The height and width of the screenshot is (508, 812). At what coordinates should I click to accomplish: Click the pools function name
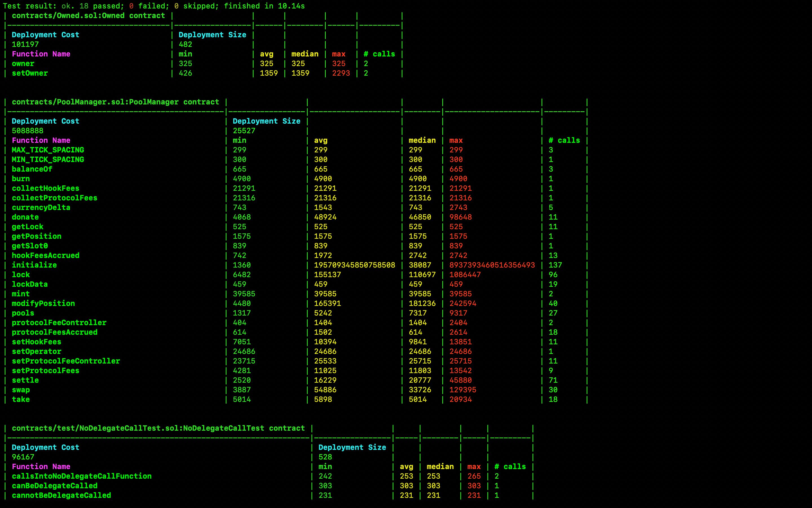(x=23, y=313)
